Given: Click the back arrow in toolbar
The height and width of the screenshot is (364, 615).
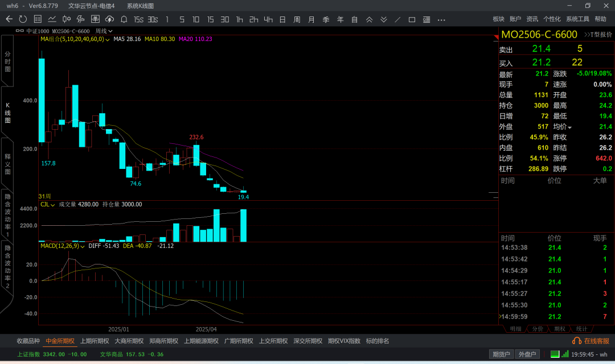Looking at the screenshot, I should [x=9, y=19].
